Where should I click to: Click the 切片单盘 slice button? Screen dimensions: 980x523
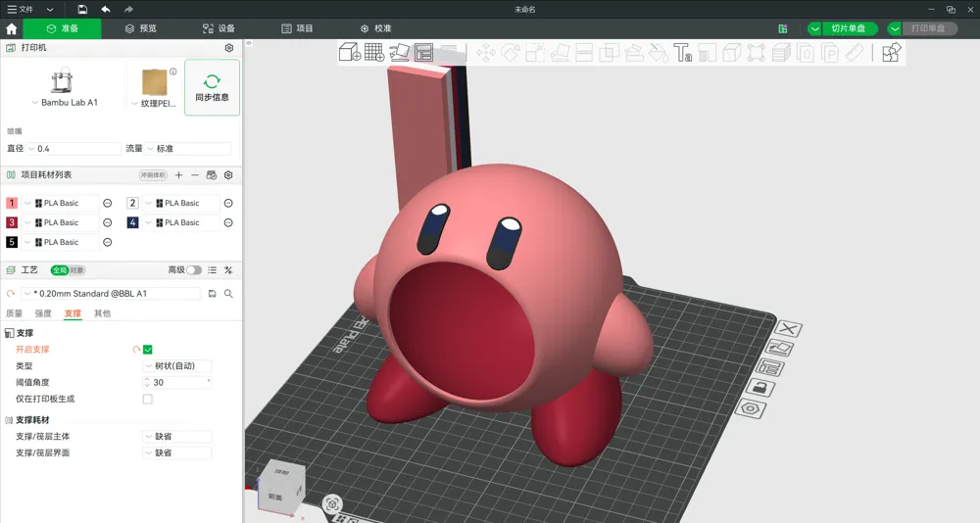point(848,28)
